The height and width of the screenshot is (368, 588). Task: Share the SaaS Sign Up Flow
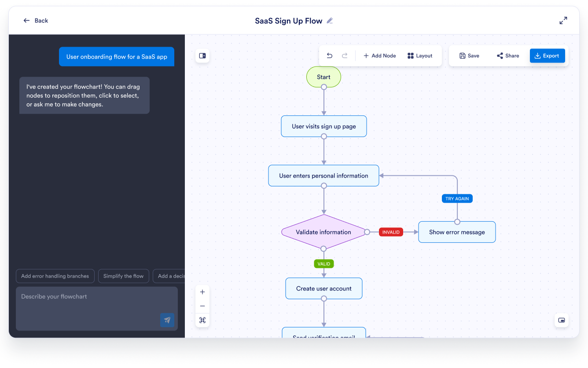pos(507,56)
